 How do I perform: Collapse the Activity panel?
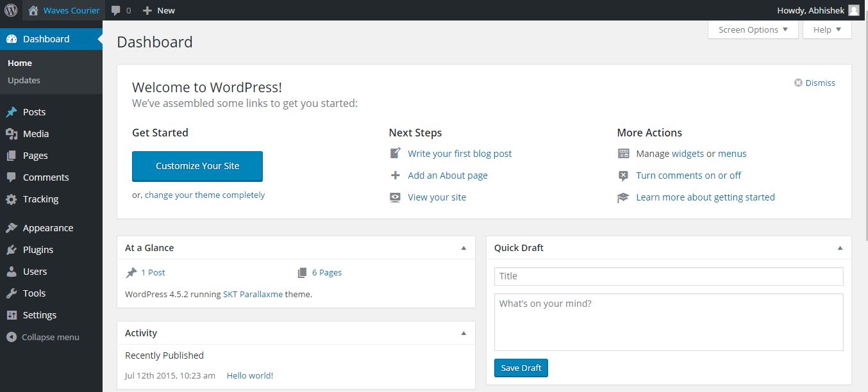pyautogui.click(x=463, y=333)
